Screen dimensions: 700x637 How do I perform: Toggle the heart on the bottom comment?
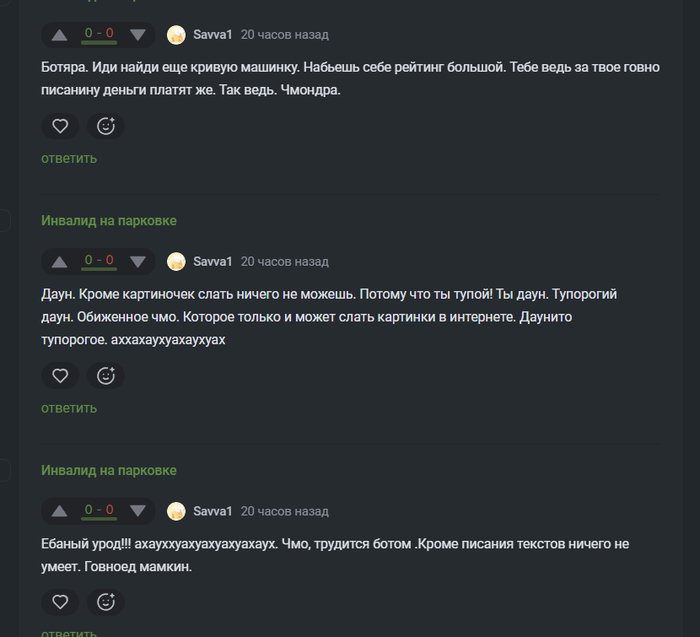[60, 602]
